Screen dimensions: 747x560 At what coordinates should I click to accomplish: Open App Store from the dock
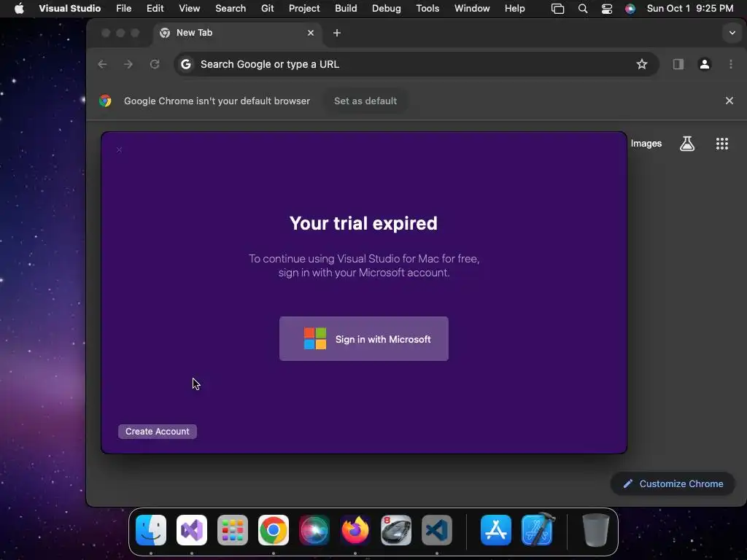click(x=496, y=530)
